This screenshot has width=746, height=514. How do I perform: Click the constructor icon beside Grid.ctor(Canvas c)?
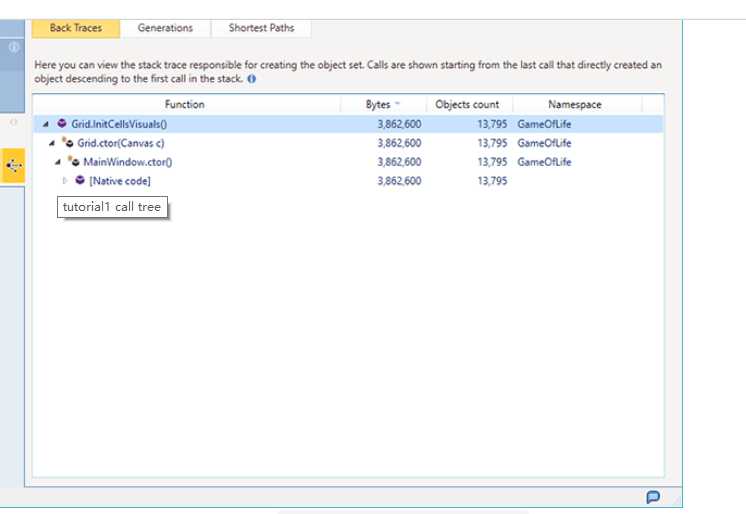(x=68, y=142)
